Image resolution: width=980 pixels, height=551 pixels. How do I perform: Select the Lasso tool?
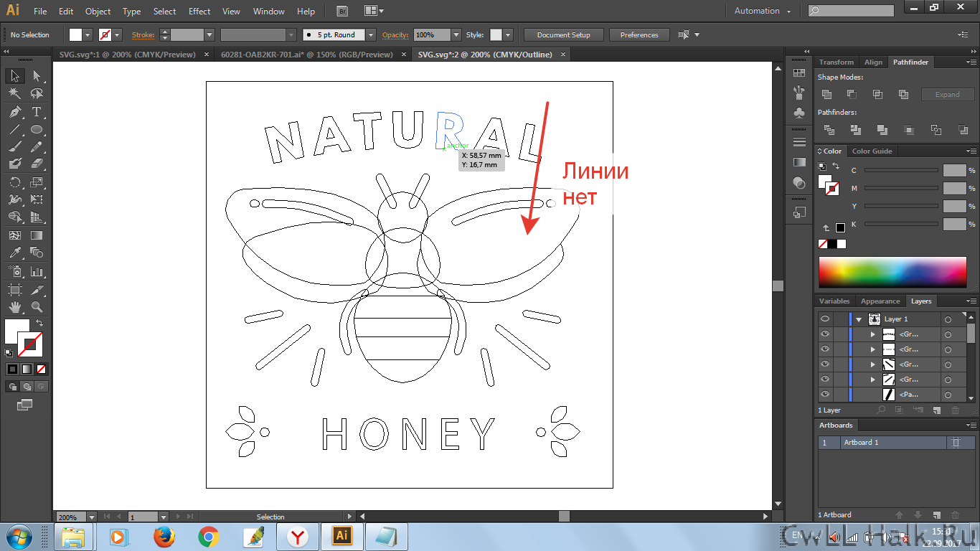click(x=37, y=94)
